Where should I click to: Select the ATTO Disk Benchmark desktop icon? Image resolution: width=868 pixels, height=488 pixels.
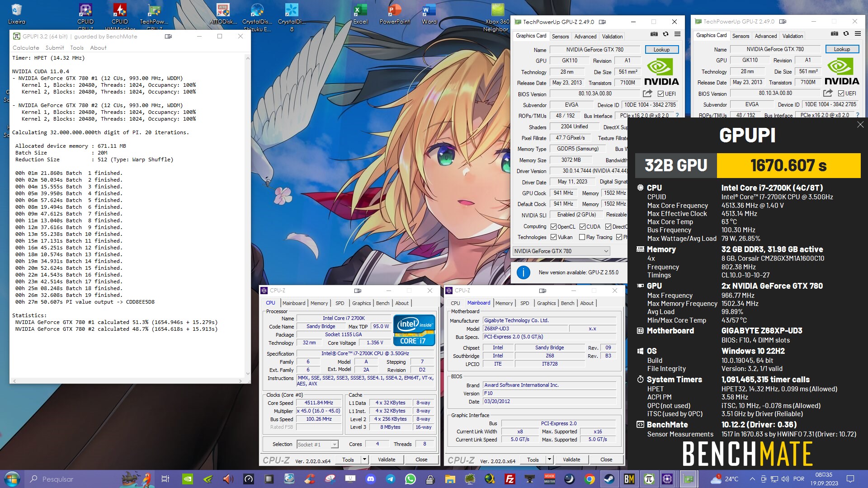[223, 14]
